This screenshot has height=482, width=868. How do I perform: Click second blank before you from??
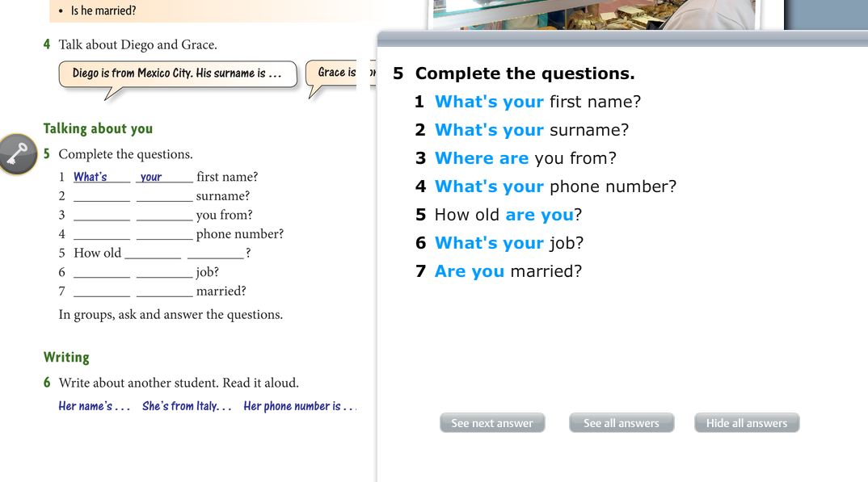164,215
